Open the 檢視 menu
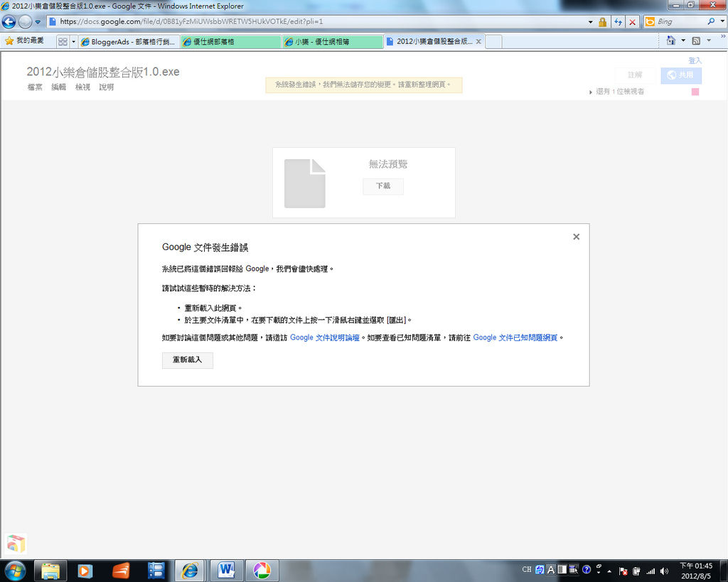Image resolution: width=728 pixels, height=582 pixels. [x=82, y=87]
